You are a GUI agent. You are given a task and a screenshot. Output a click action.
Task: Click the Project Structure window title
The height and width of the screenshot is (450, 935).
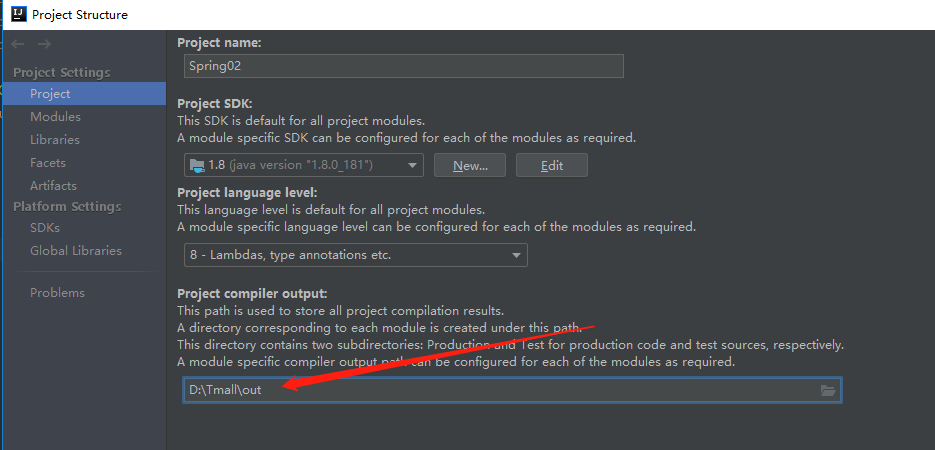click(x=80, y=15)
